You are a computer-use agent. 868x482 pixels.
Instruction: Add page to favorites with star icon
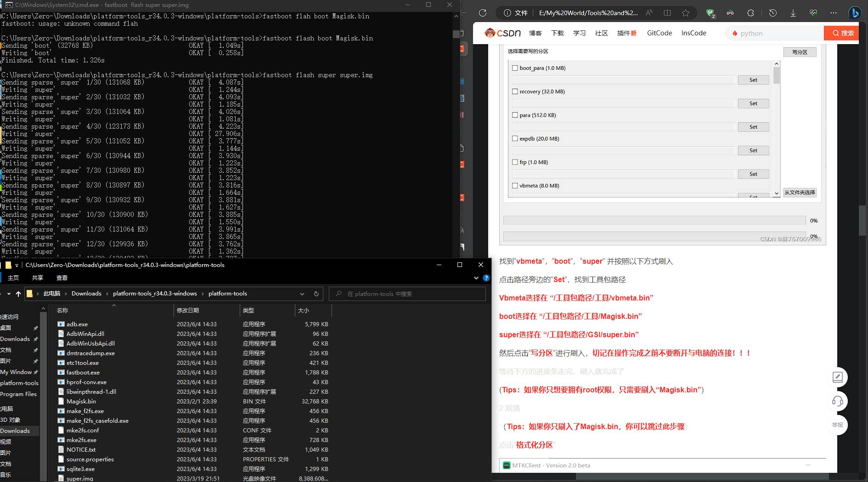pyautogui.click(x=685, y=13)
